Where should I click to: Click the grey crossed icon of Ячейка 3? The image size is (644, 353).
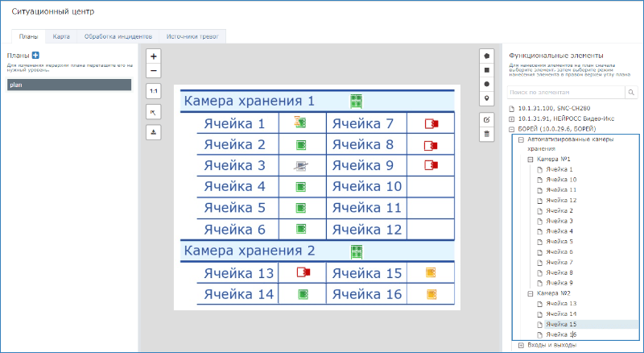(301, 166)
